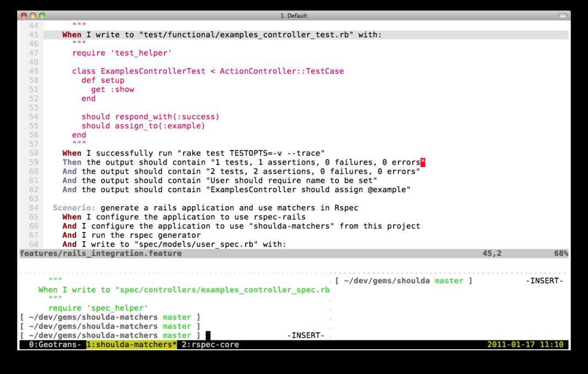Click the 68% scroll percentage indicator
This screenshot has height=374, width=588.
[561, 253]
